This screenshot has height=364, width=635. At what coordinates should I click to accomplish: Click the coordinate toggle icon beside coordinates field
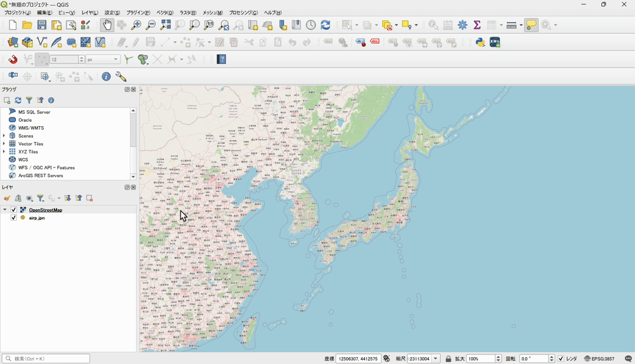pyautogui.click(x=386, y=359)
